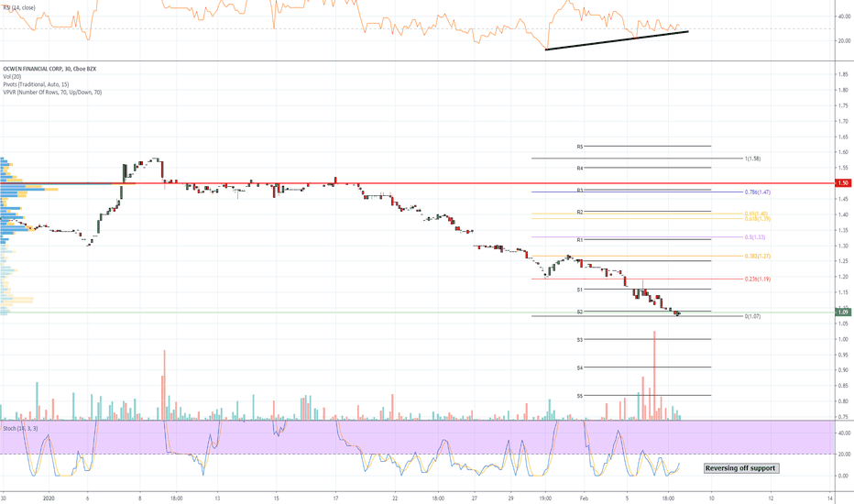Select the S3 pivot level label
The image size is (854, 504).
(x=580, y=340)
